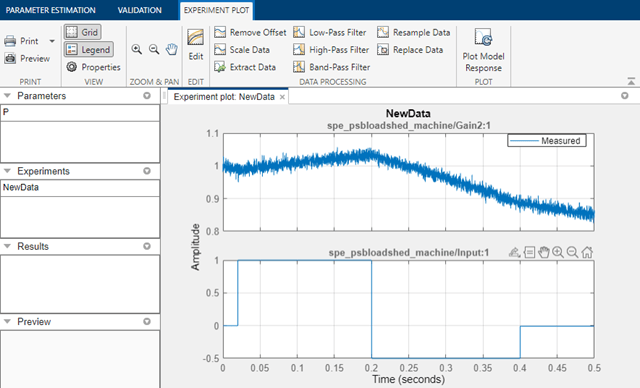The height and width of the screenshot is (388, 640).
Task: Toggle the Grid view button
Action: pyautogui.click(x=83, y=32)
